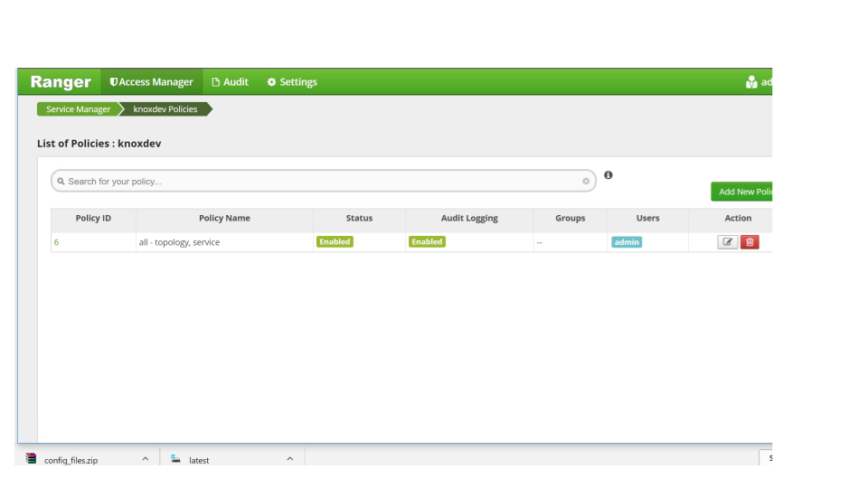This screenshot has height=488, width=868.
Task: Edit the all - topology, service policy
Action: 727,242
